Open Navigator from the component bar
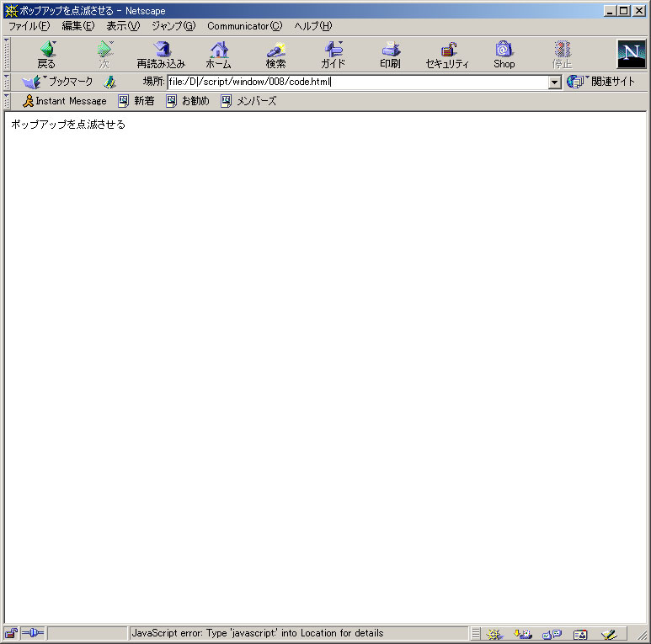The width and height of the screenshot is (651, 644). pos(494,634)
